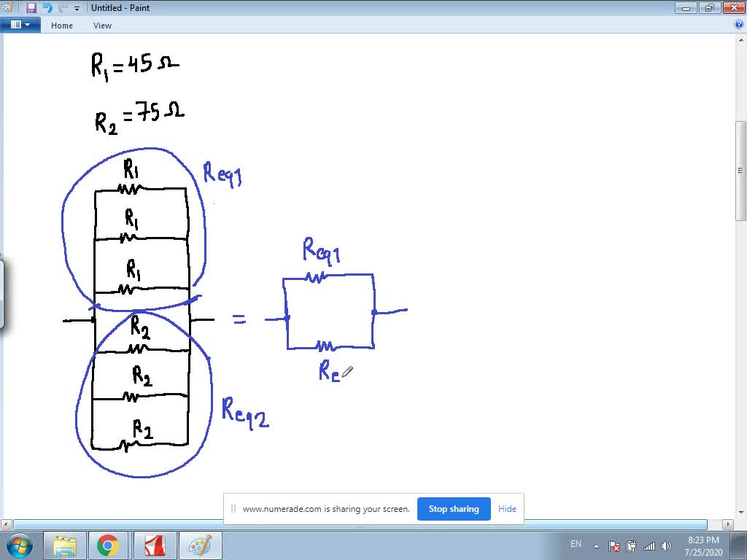Open the Customize Quick Access Toolbar dropdown
Screen dimensions: 747x560
click(x=76, y=7)
